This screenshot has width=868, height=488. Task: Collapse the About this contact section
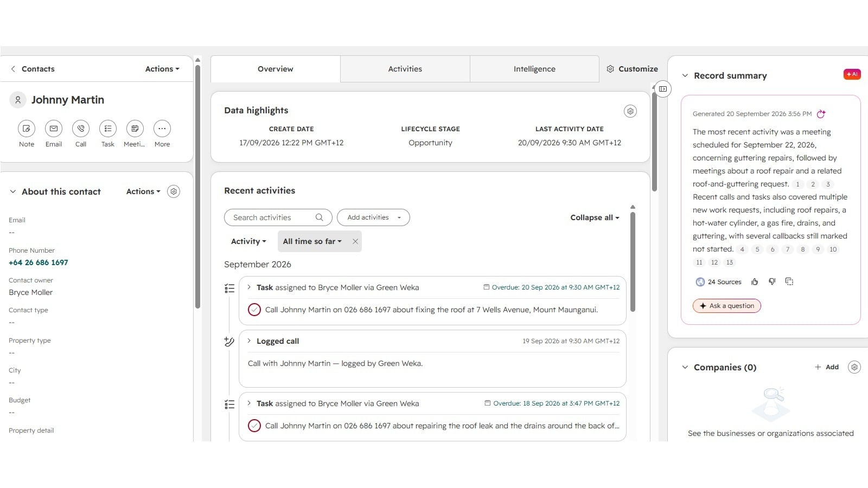coord(13,191)
